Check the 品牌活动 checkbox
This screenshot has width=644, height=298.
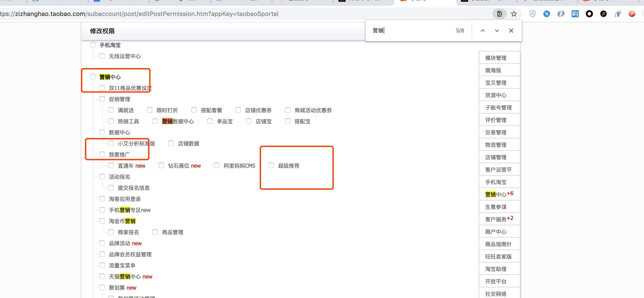coord(102,243)
